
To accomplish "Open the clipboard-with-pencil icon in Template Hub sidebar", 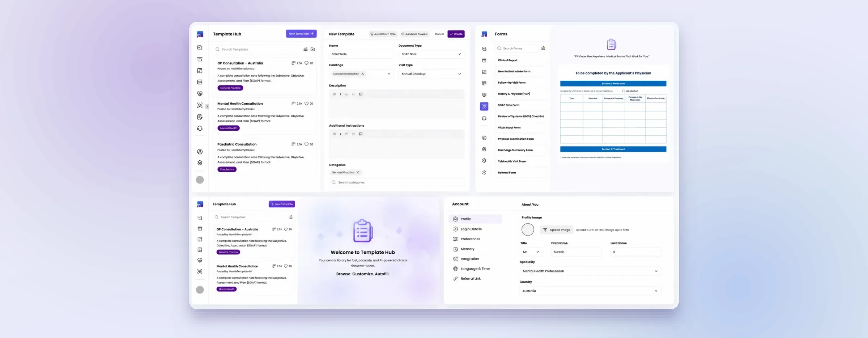I will click(200, 117).
